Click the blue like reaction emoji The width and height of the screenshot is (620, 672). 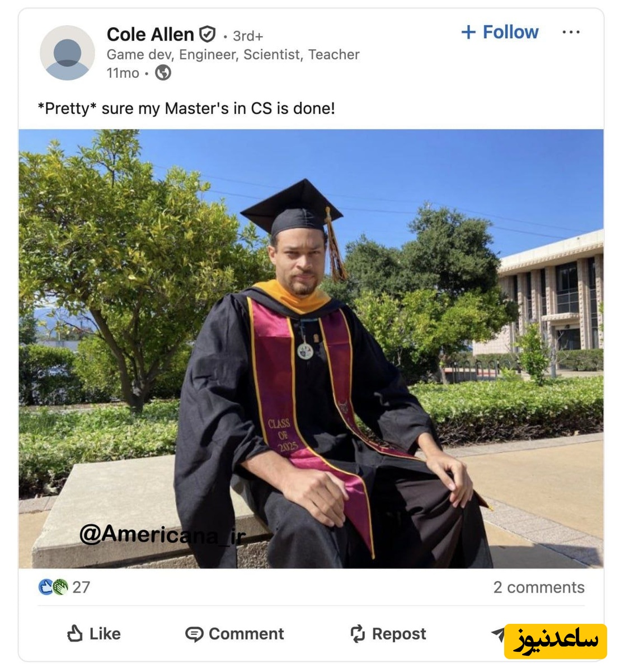(46, 587)
